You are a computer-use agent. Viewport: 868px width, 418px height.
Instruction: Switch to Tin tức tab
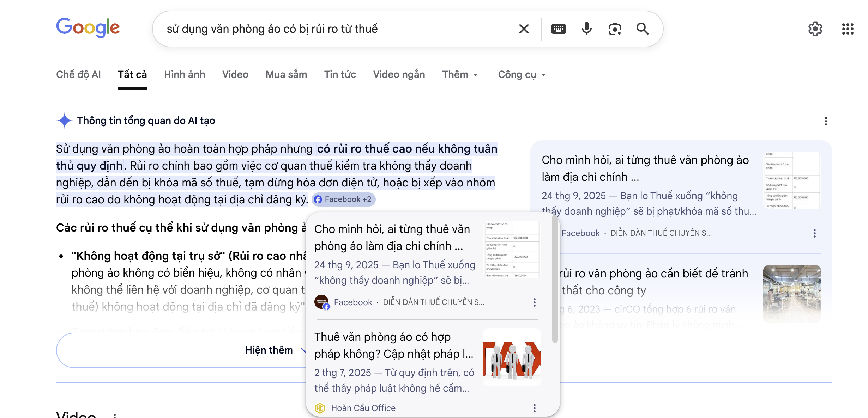(x=340, y=75)
